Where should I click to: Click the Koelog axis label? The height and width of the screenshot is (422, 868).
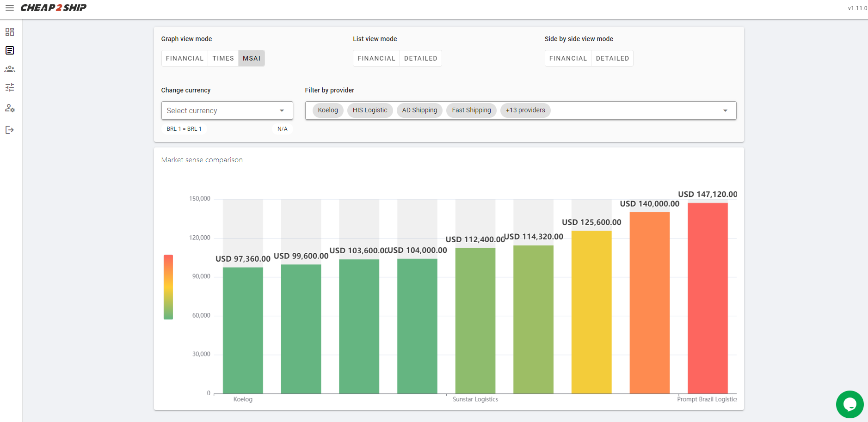click(x=243, y=399)
